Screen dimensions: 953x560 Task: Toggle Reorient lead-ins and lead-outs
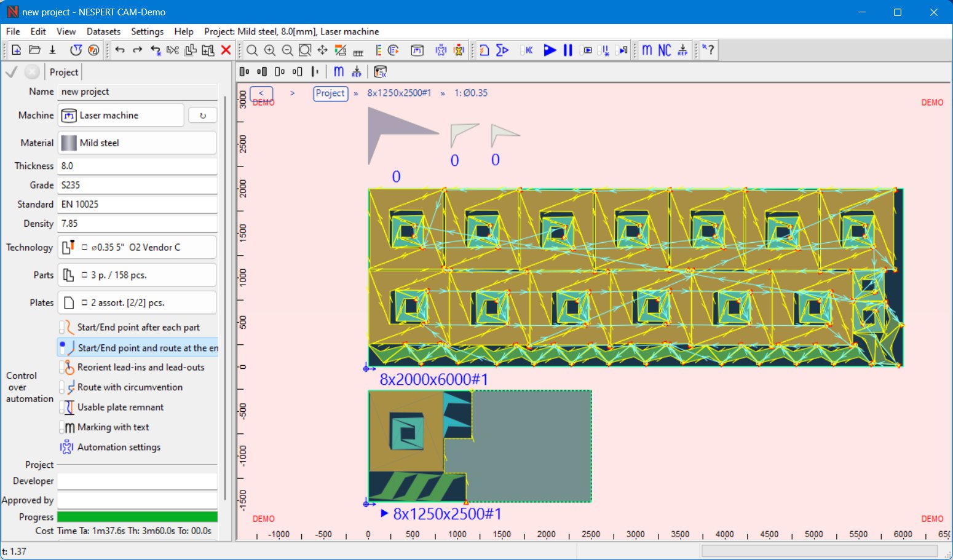point(132,367)
